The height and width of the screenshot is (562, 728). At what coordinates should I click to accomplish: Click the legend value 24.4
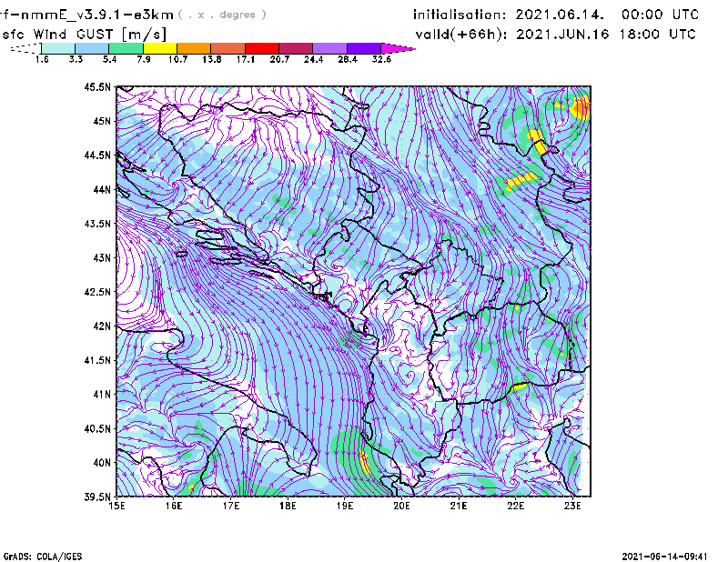[313, 59]
